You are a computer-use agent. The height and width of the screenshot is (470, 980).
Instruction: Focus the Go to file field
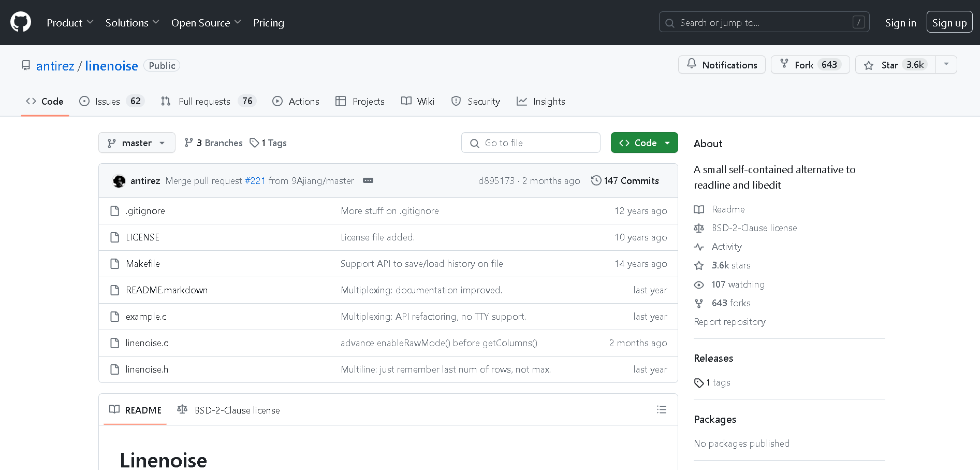(531, 143)
